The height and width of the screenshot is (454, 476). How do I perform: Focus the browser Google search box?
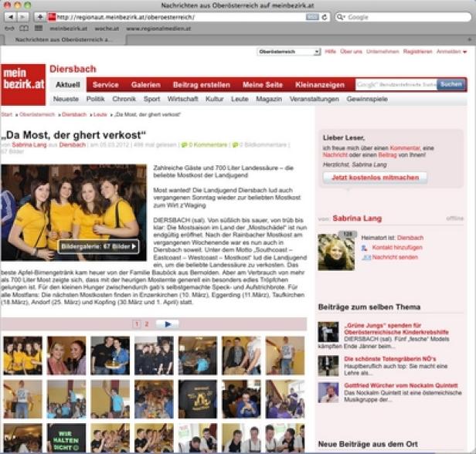[x=403, y=17]
